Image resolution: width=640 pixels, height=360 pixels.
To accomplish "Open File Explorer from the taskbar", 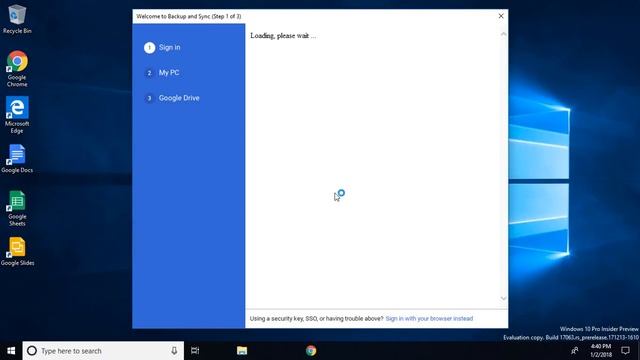I will (242, 351).
